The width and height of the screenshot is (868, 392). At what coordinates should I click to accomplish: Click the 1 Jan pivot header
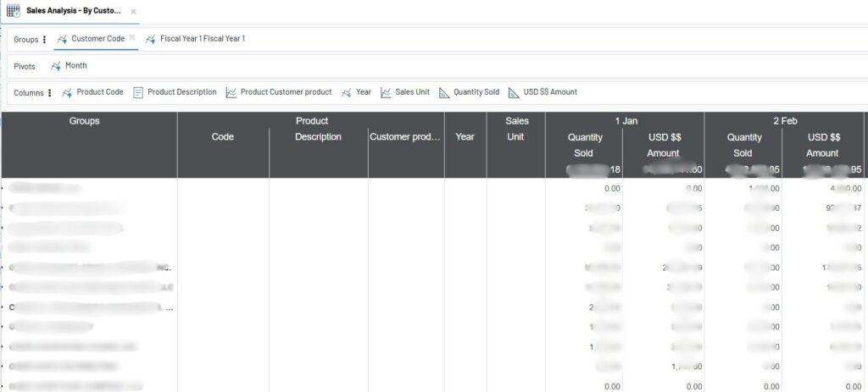tap(626, 120)
